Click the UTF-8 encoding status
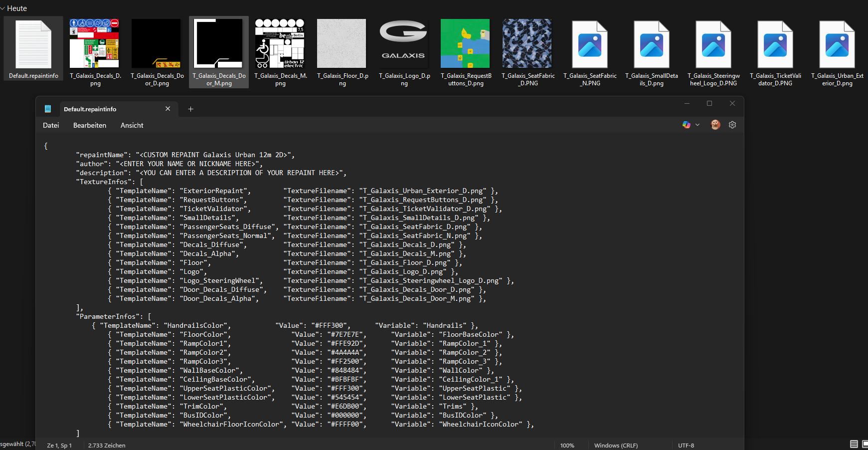Viewport: 868px width, 450px height. (686, 445)
